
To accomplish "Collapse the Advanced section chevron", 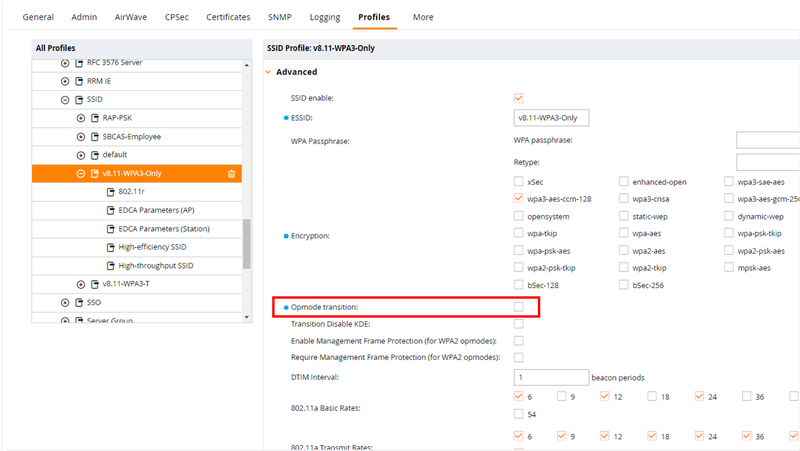I will coord(268,72).
